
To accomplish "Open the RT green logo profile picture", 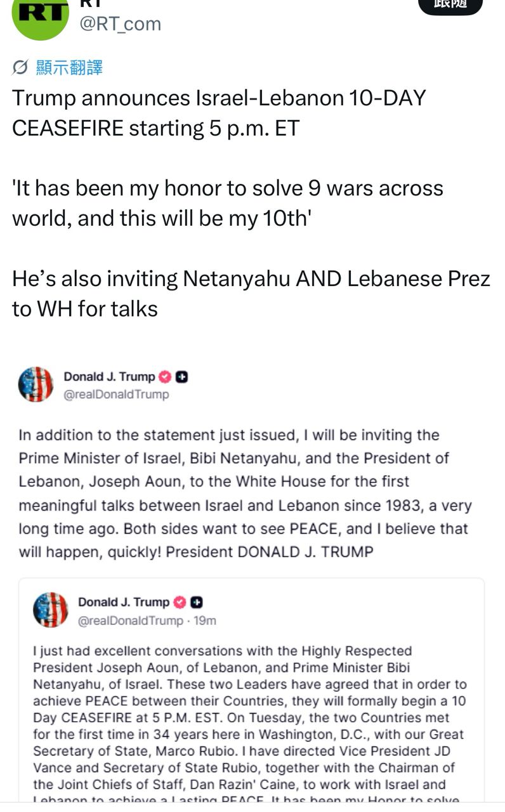I will coord(40,16).
